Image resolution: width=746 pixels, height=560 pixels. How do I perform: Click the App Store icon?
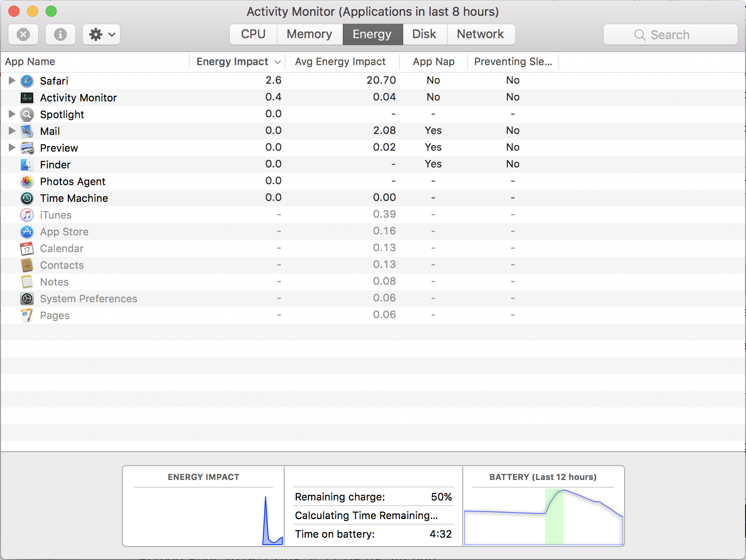coord(27,232)
